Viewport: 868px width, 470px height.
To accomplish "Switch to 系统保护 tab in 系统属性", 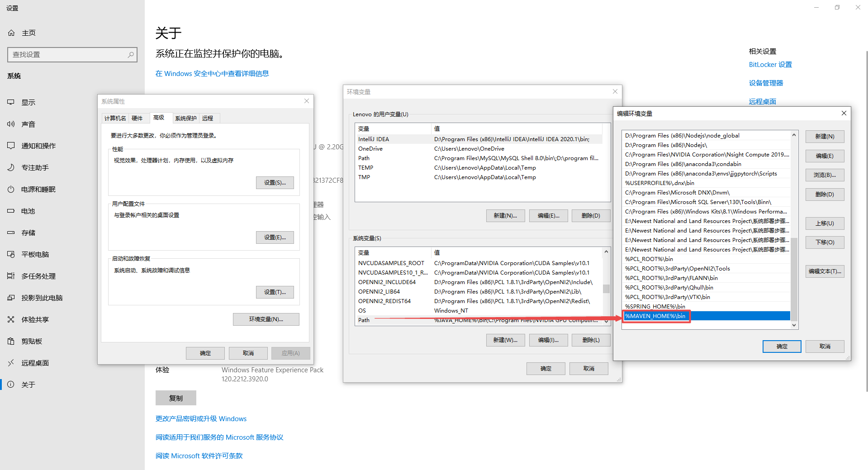I will pos(185,118).
